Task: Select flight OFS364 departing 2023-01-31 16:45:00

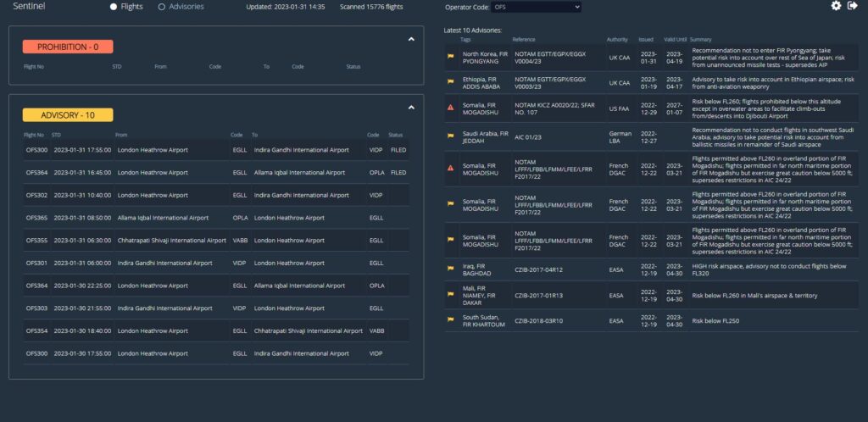Action: point(216,173)
